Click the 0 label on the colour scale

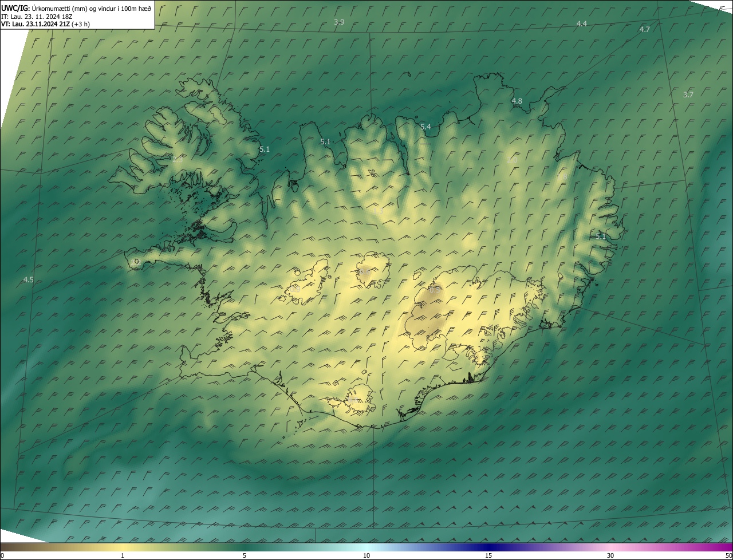coord(2,555)
